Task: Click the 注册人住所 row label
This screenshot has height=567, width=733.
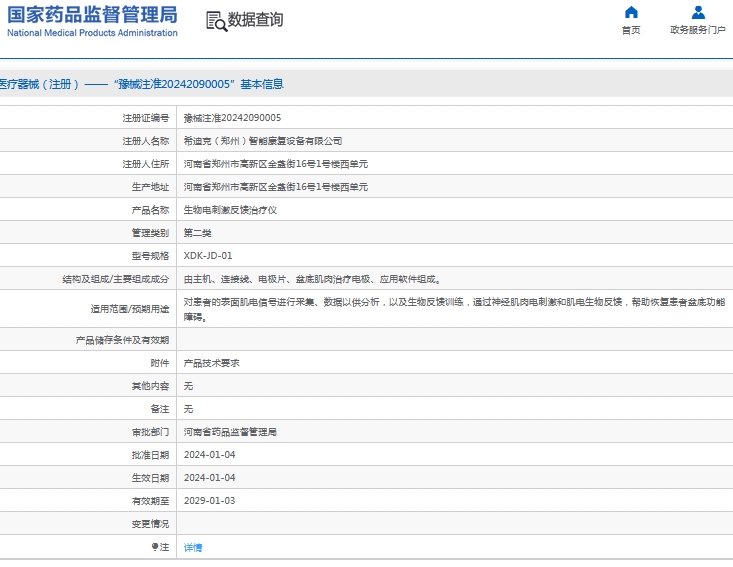Action: pyautogui.click(x=146, y=164)
